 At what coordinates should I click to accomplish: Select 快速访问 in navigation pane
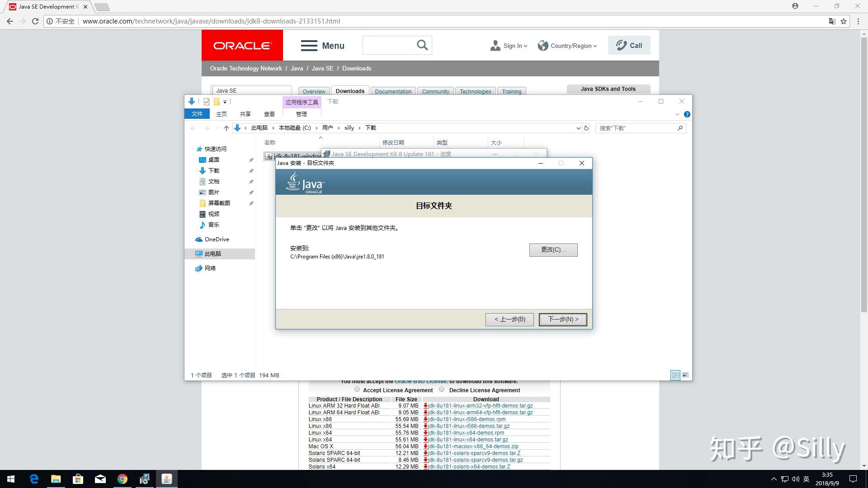point(215,149)
